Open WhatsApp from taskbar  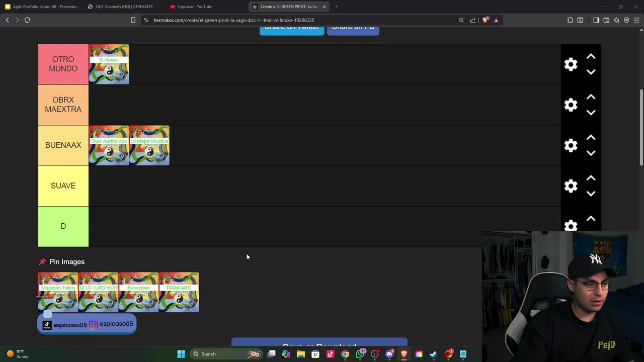click(360, 354)
